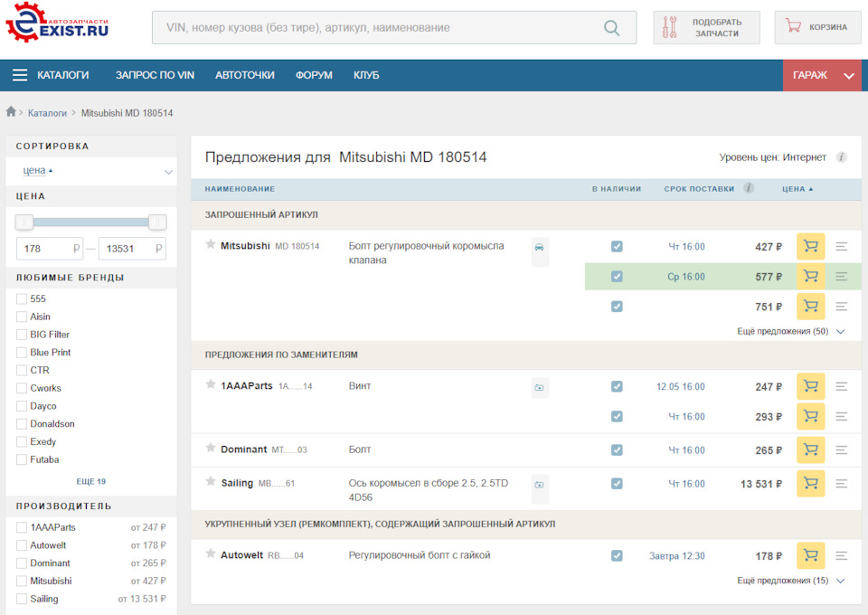Click the Exist.ru logo

(57, 24)
